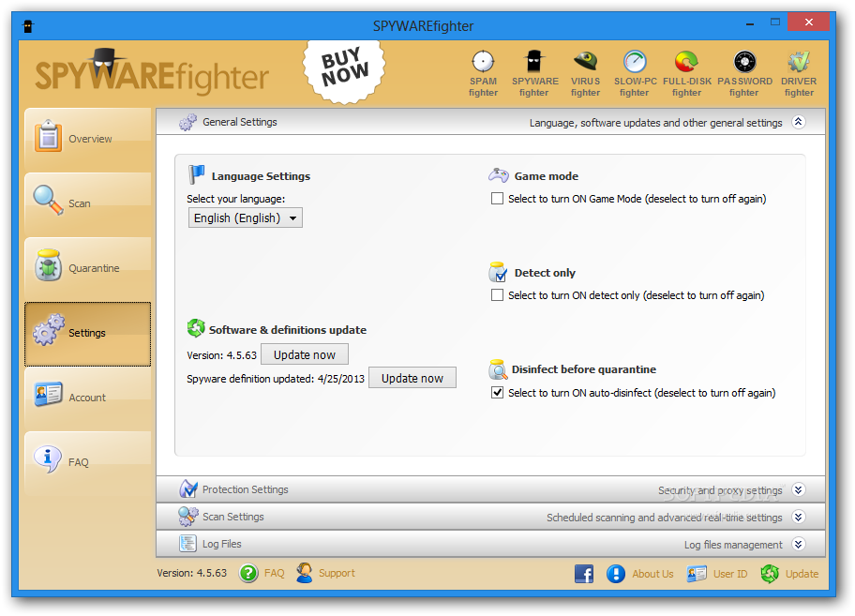This screenshot has width=855, height=616.
Task: Click the Protection Settings header title
Action: (246, 489)
